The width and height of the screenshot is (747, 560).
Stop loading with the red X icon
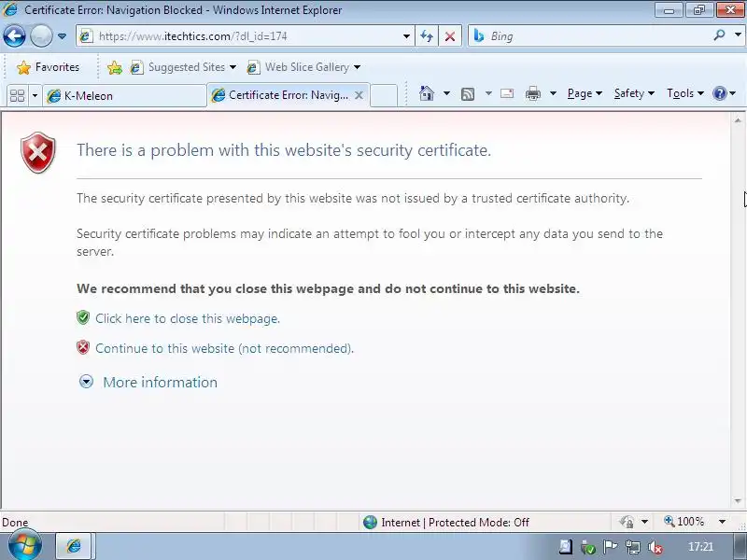450,36
